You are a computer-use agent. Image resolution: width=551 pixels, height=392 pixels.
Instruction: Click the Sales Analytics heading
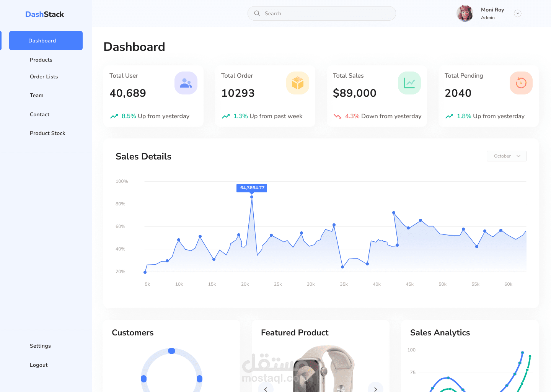click(440, 333)
